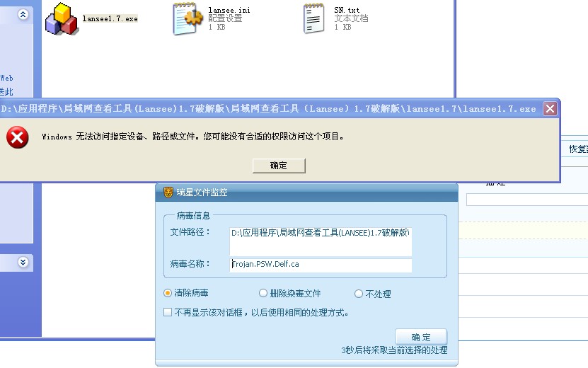Viewport: 588px width, 368px height.
Task: Click the Rising file monitor shield icon
Action: 168,192
